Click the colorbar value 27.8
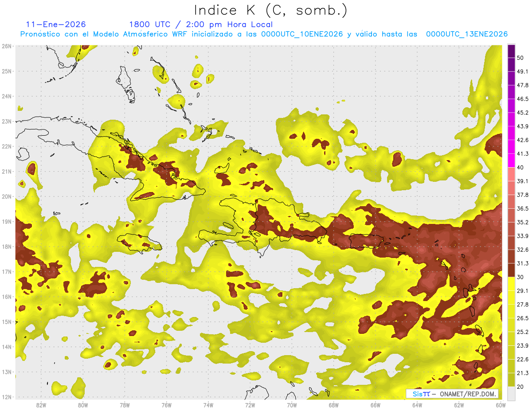The image size is (532, 411). coord(523,305)
